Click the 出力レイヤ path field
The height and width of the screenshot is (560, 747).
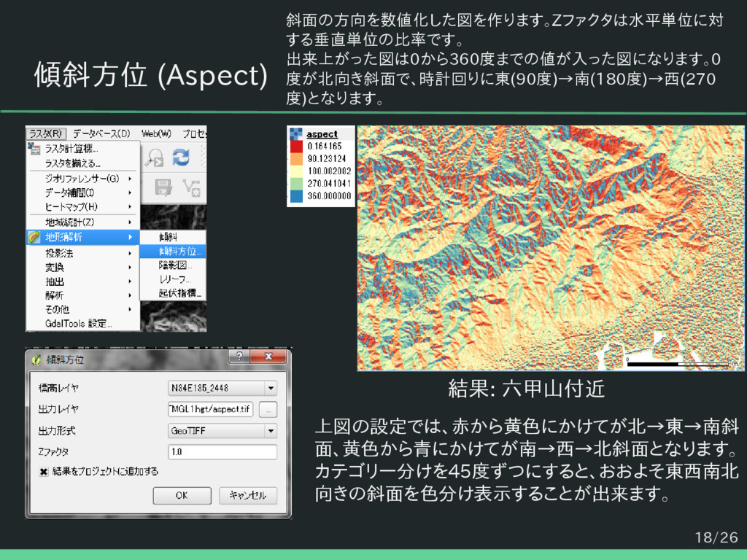coord(210,409)
